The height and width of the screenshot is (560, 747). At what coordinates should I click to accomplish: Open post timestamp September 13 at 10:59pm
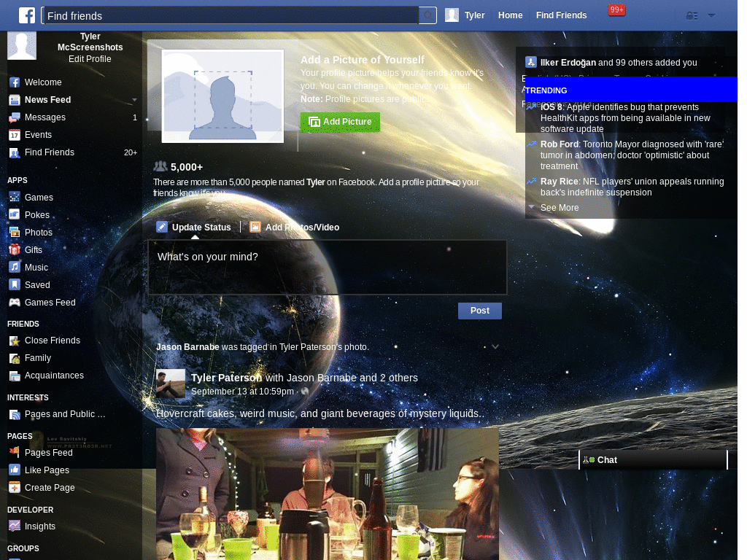(x=242, y=392)
